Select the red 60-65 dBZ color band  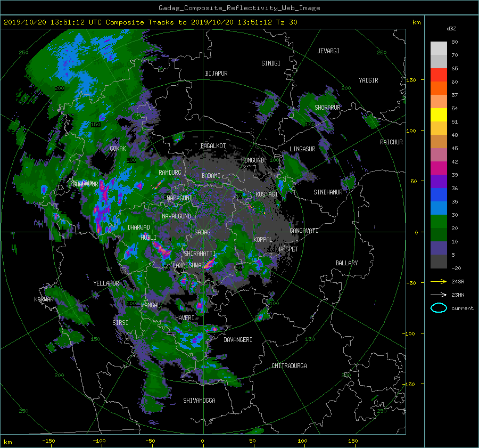[x=439, y=75]
